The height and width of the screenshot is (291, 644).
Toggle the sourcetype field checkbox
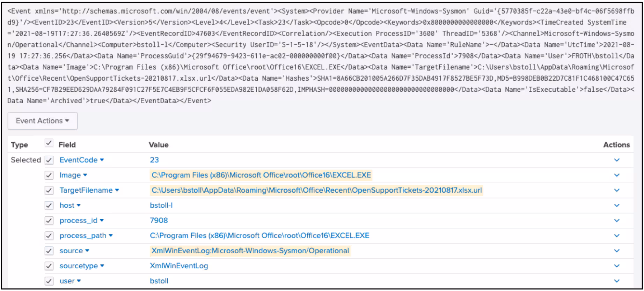pyautogui.click(x=49, y=266)
